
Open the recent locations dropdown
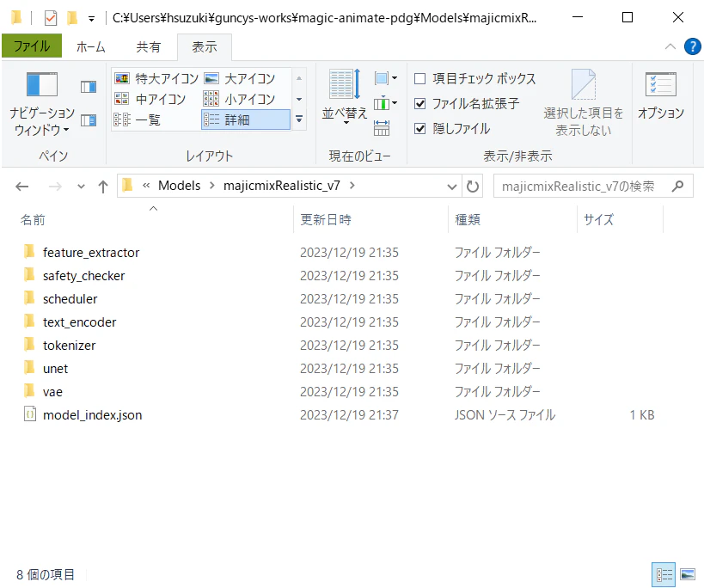(81, 187)
